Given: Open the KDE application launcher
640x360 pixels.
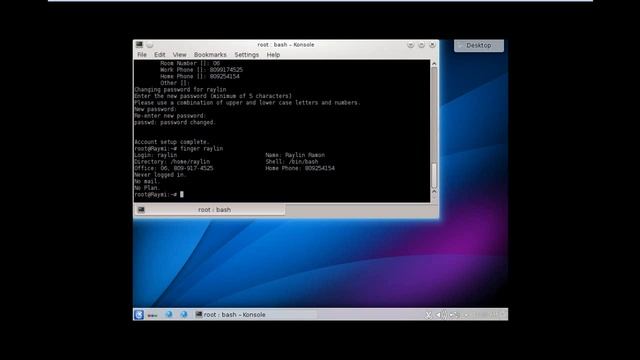Looking at the screenshot, I should tap(139, 315).
